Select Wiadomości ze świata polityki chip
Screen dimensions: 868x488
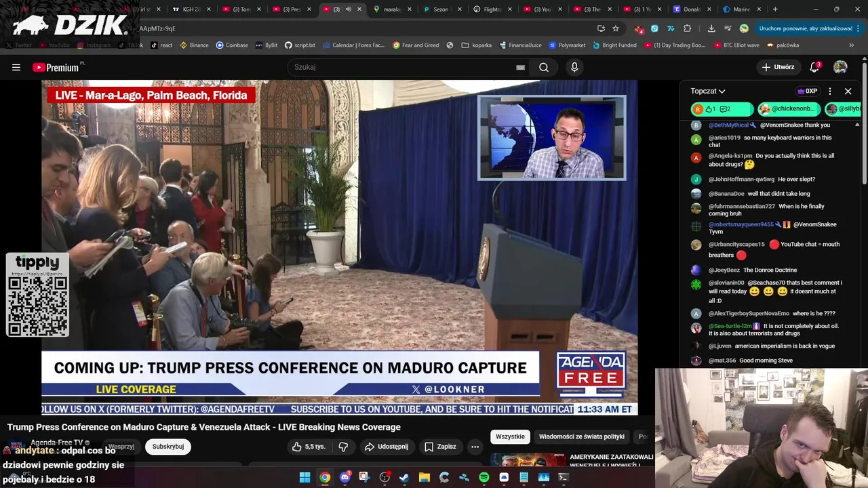[x=581, y=436]
